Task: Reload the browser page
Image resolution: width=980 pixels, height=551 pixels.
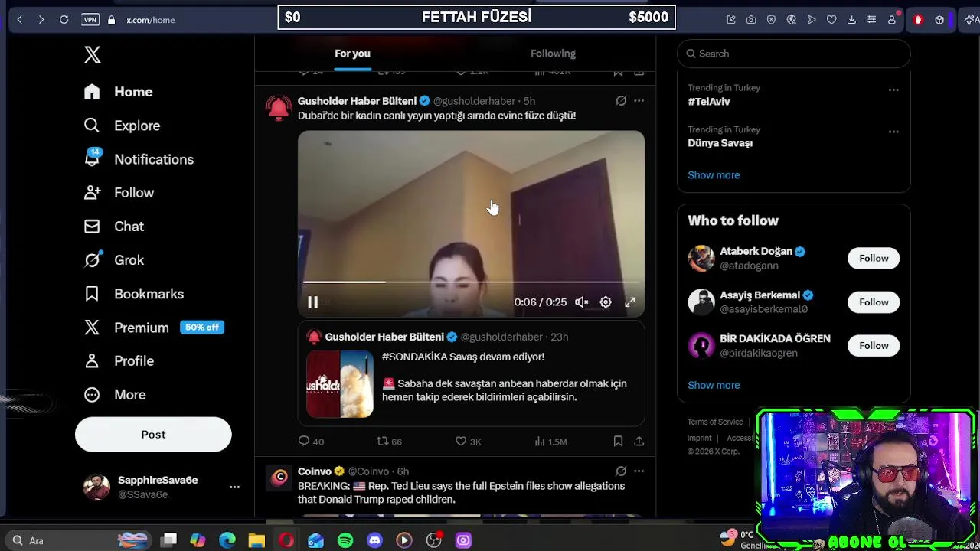Action: (64, 20)
